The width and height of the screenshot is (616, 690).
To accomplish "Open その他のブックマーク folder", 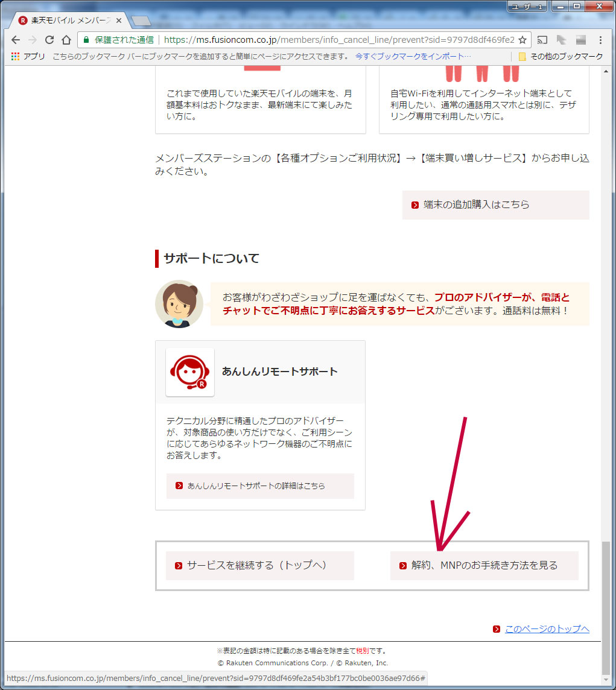I will tap(560, 56).
